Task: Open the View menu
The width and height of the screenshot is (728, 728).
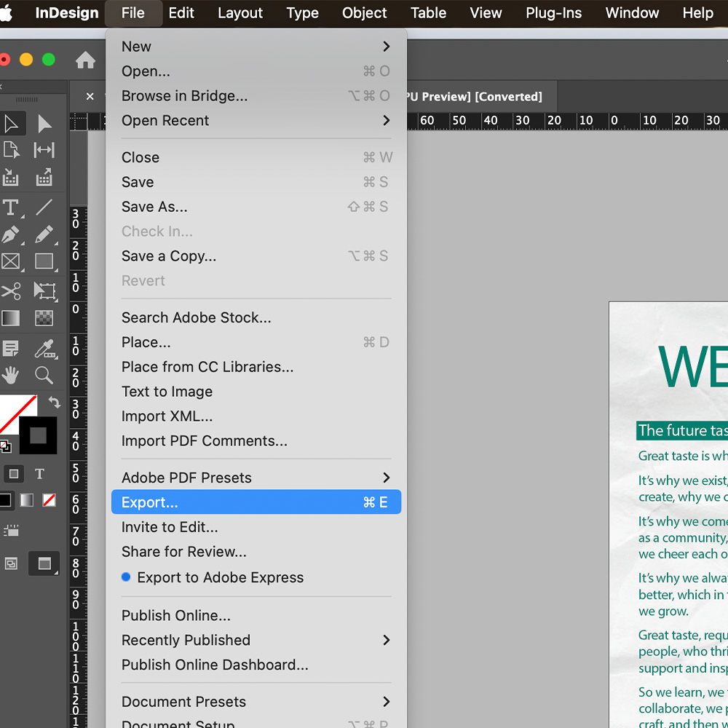Action: tap(486, 13)
